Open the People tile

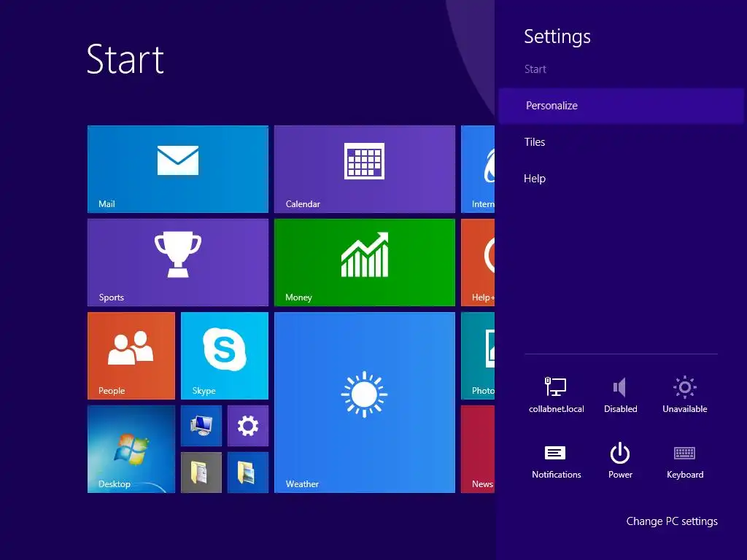131,356
